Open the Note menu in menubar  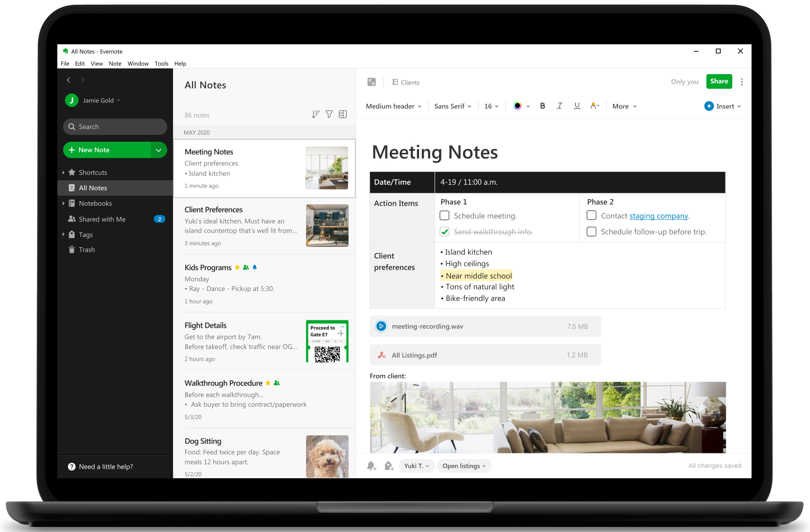(117, 64)
